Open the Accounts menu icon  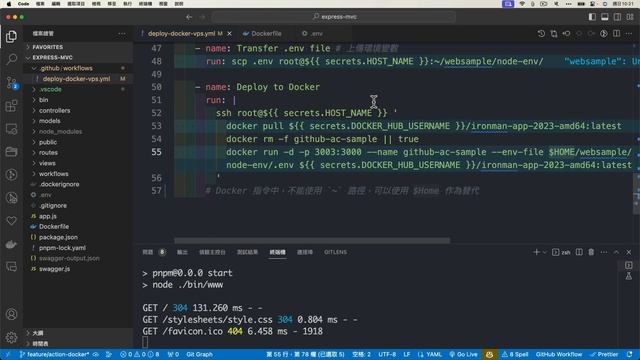[x=11, y=314]
